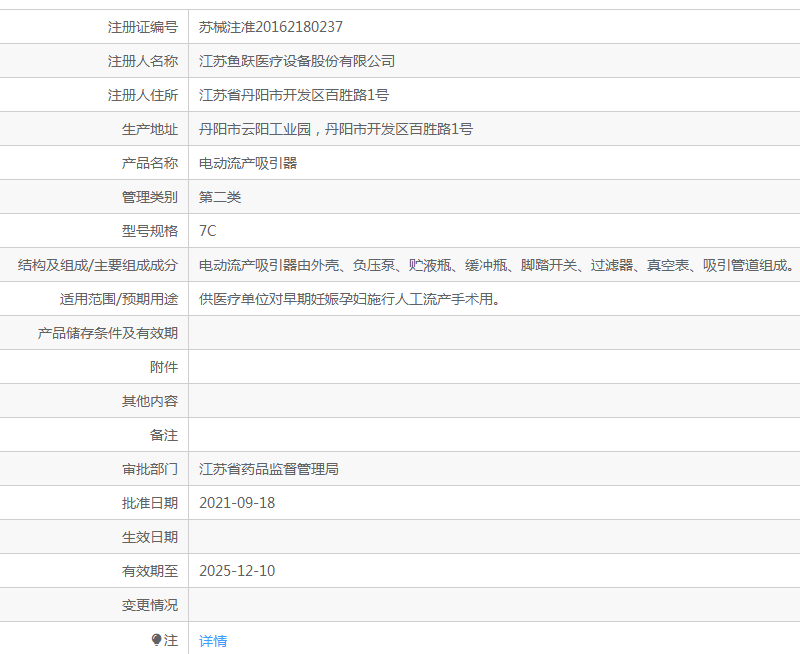Click the 附件 label
Image resolution: width=800 pixels, height=654 pixels.
tap(164, 367)
